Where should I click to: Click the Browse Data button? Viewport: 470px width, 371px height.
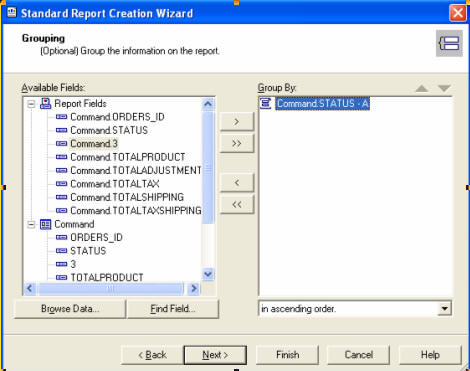tap(70, 309)
